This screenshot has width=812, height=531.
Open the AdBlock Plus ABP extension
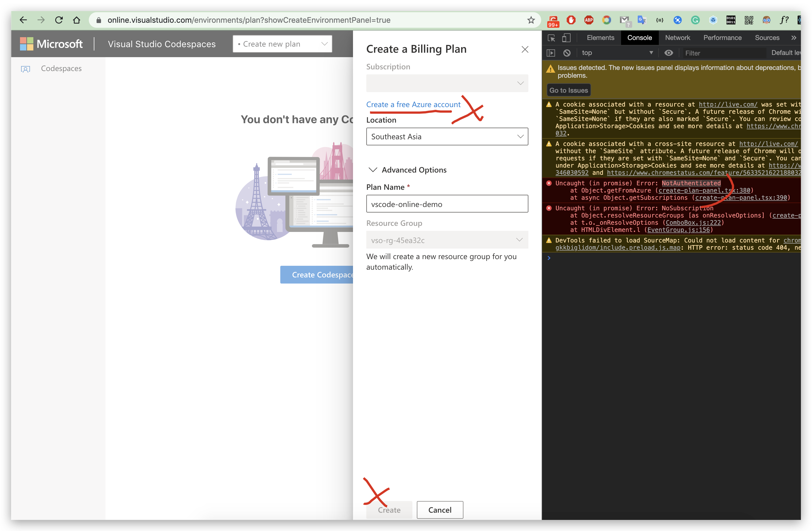click(589, 20)
